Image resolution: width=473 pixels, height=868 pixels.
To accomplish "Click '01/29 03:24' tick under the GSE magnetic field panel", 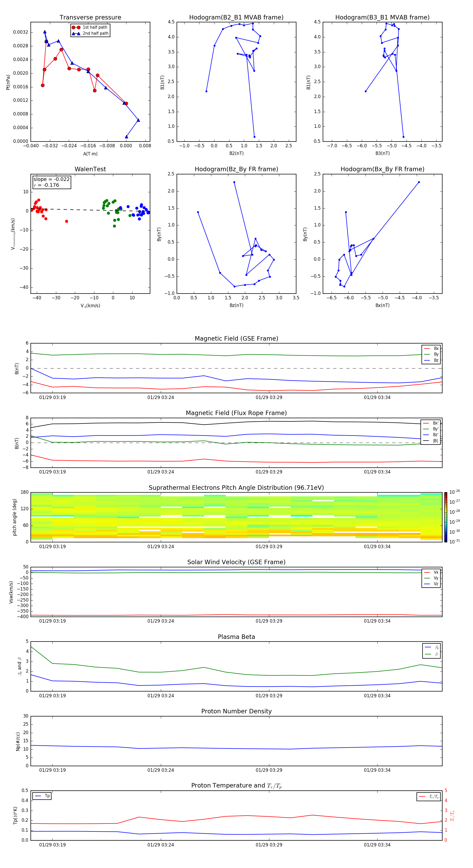I will tap(161, 397).
